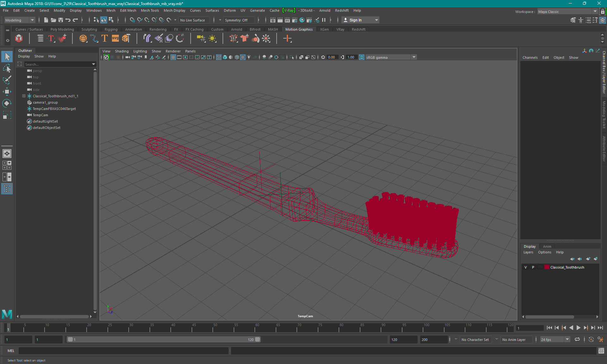Click the polygon sphere shelf icon
Screen dimensions: 607x364
(x=83, y=39)
